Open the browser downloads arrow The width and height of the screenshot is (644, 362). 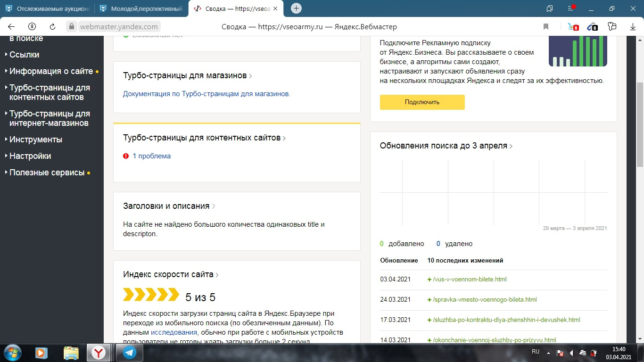coord(633,27)
